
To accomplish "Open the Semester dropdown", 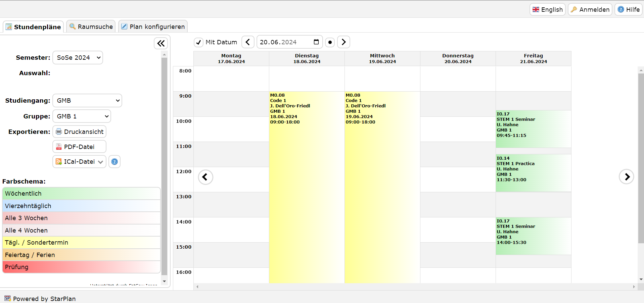I will pyautogui.click(x=78, y=58).
